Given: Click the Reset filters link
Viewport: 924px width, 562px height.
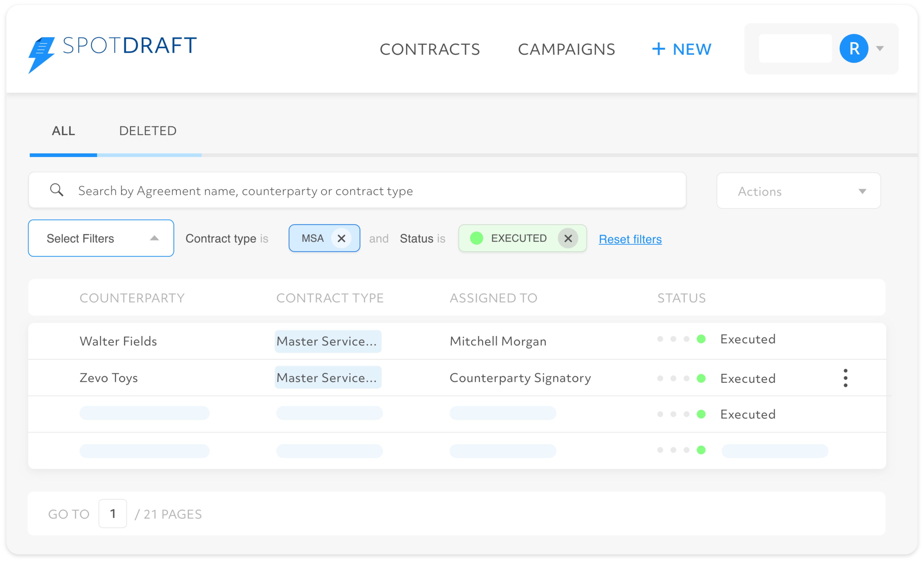Looking at the screenshot, I should [630, 239].
